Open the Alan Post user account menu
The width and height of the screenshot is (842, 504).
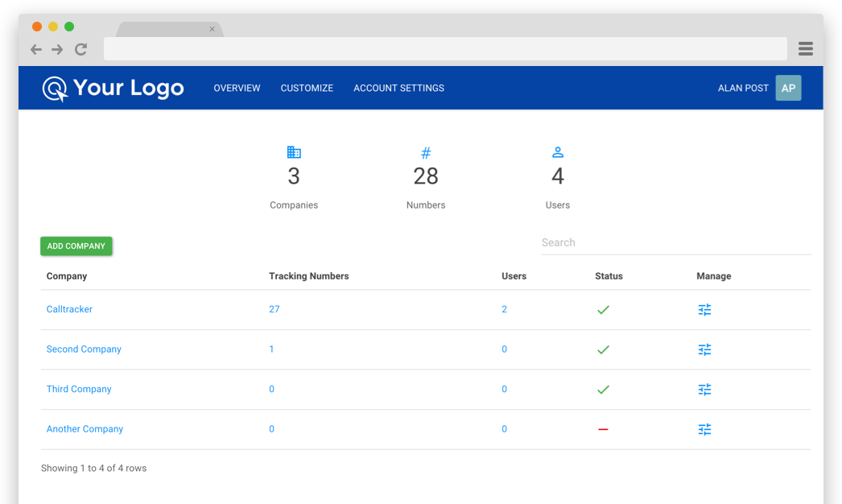(758, 89)
